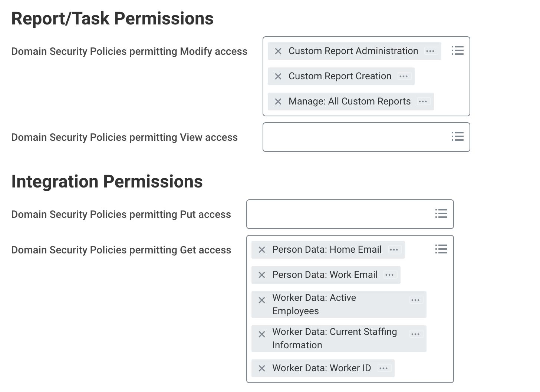Open related actions for Worker Data: Worker ID
Screen dimensions: 540x392
pyautogui.click(x=383, y=368)
